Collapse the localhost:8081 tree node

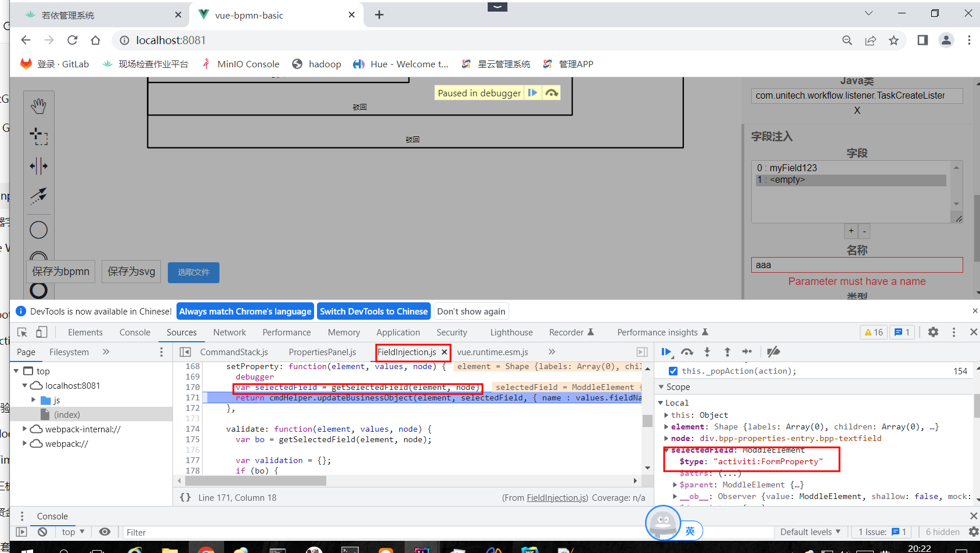coord(25,385)
